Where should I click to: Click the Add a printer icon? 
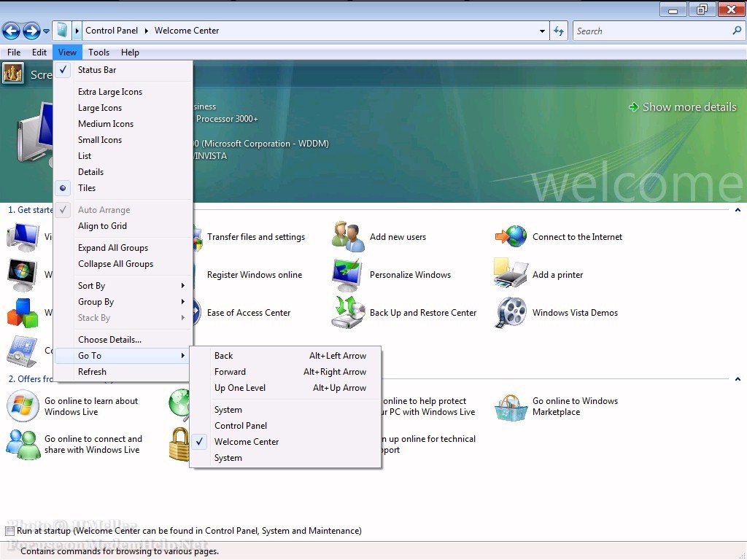(511, 273)
